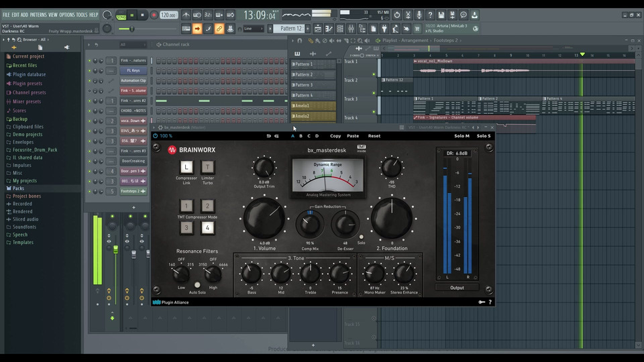This screenshot has height=362, width=644.
Task: Click the large Volume knob
Action: (264, 219)
